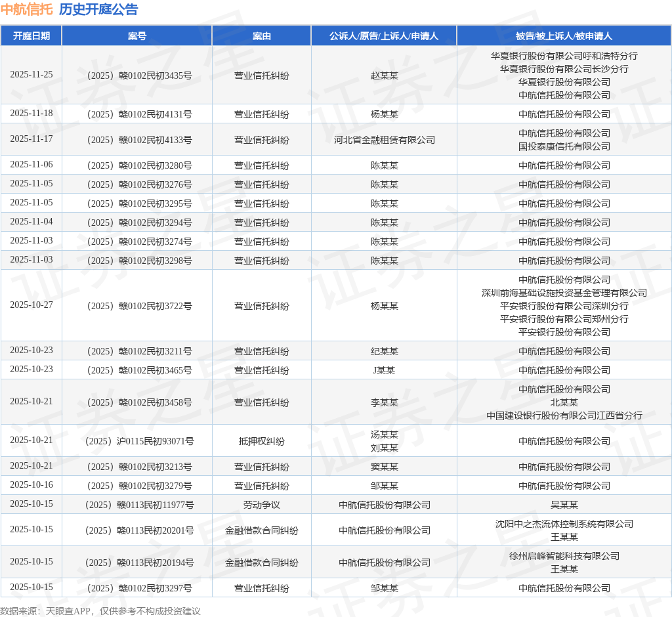This screenshot has width=672, height=617.
Task: Click plaintiff name 刘某某
Action: point(385,448)
